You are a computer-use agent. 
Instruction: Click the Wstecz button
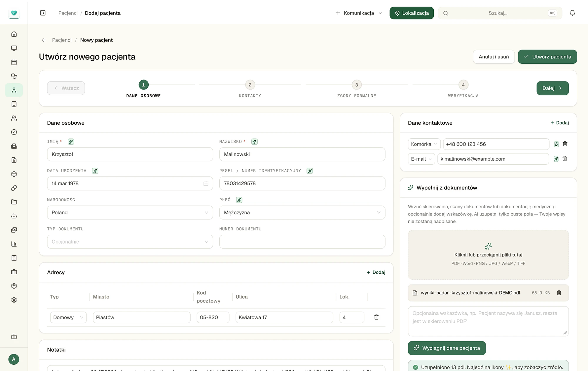[66, 88]
